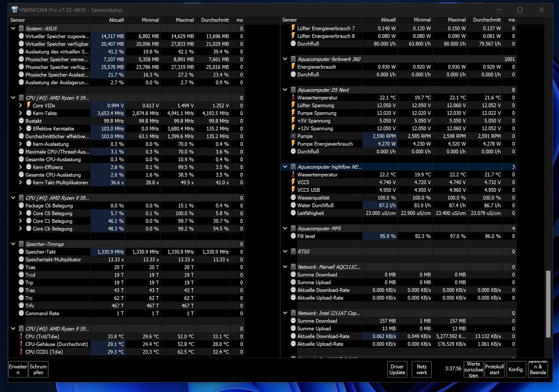This screenshot has height=392, width=559.
Task: Collapse the Speicher-Timings group
Action: pos(13,244)
